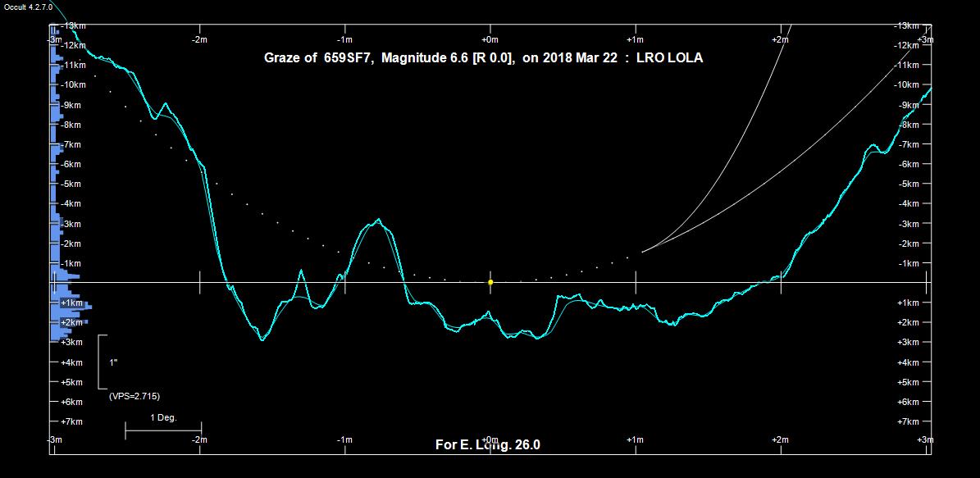
Task: Click the -10km label on left axis
Action: (x=73, y=85)
